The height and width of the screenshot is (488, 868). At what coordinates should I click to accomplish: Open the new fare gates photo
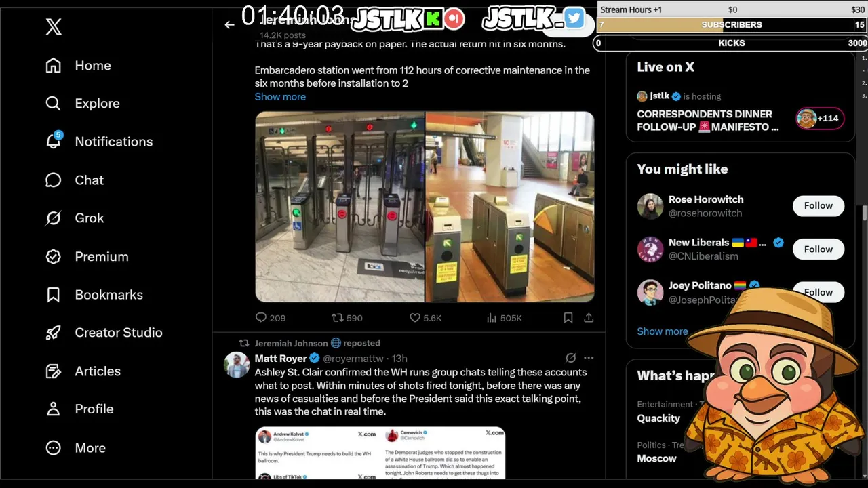pos(340,207)
